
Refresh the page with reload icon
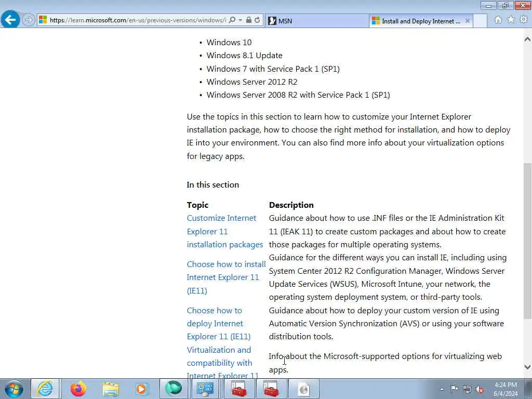(257, 20)
